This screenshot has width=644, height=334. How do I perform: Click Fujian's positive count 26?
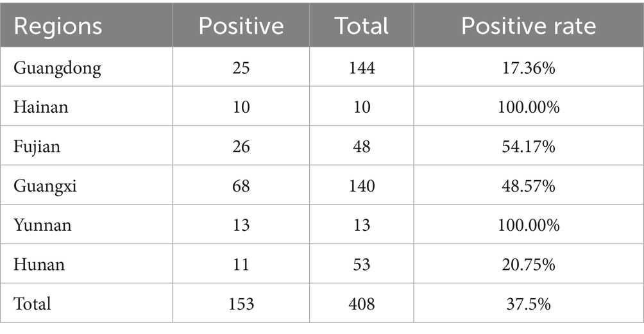(x=241, y=147)
